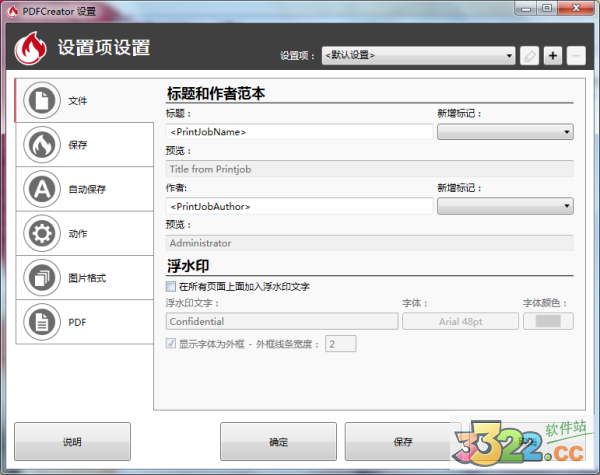Open 新增标记 dropdown for the title
The height and width of the screenshot is (475, 600).
(505, 132)
